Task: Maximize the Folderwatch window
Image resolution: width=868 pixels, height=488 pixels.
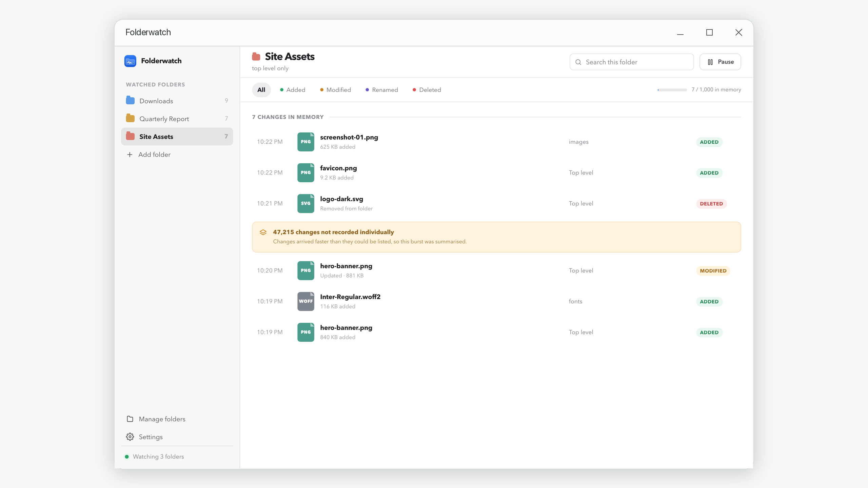Action: (709, 32)
